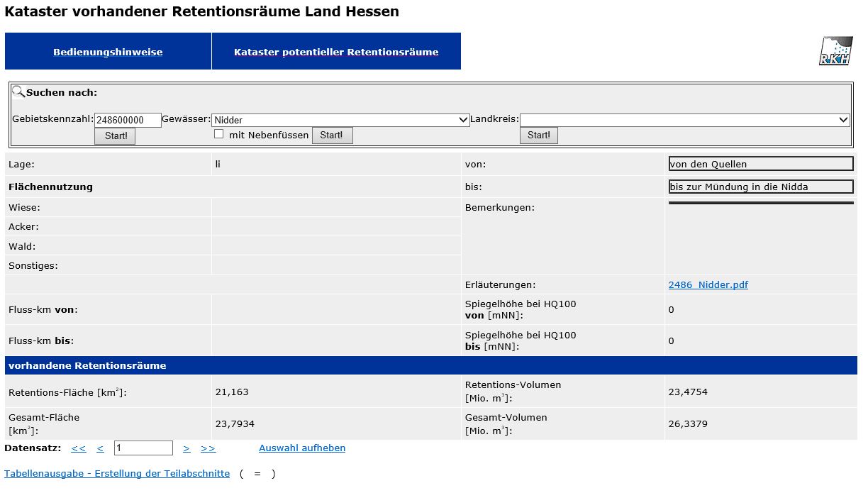
Task: Click the 'von den Quellen' text field
Action: (760, 164)
